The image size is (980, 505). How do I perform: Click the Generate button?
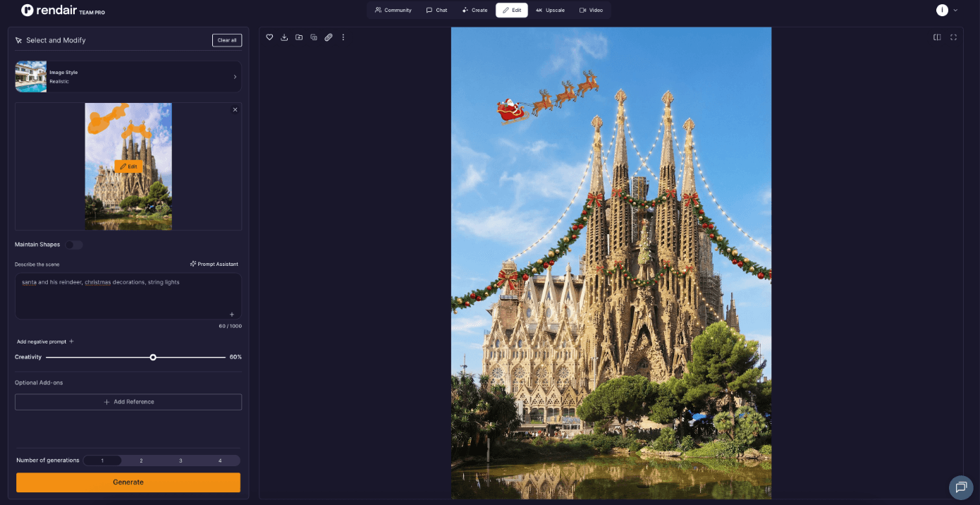(x=128, y=482)
